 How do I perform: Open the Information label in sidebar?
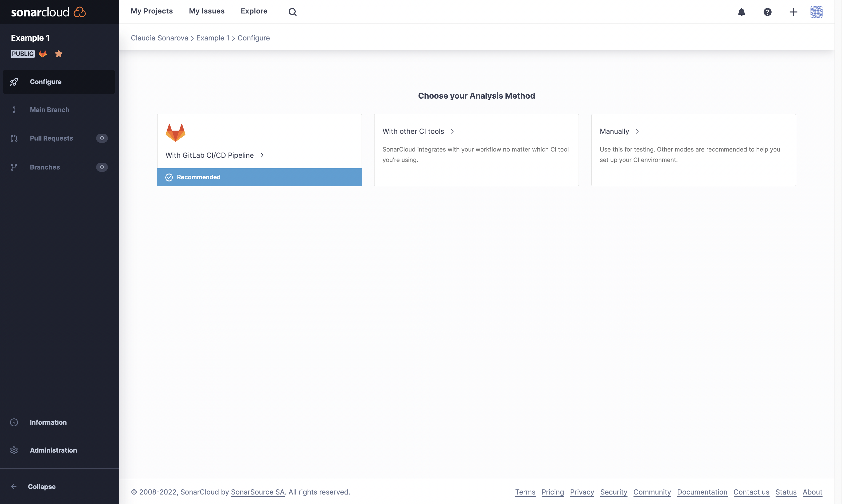pos(48,422)
